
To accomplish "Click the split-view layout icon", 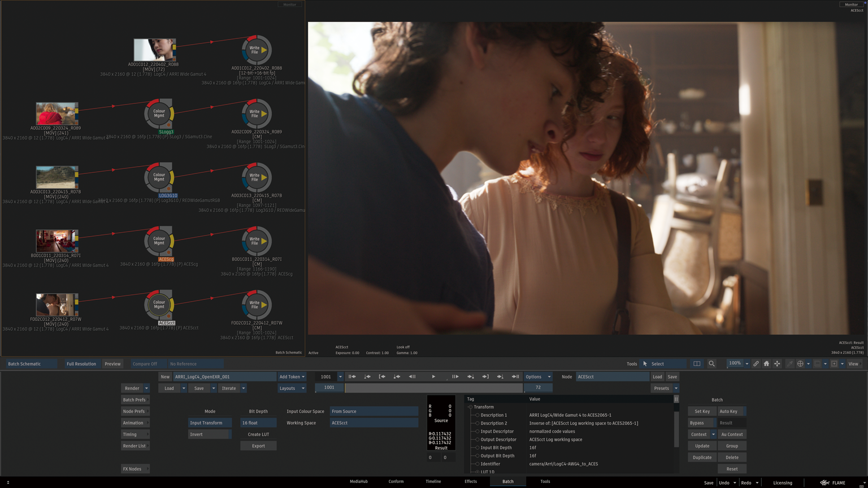I will 697,364.
